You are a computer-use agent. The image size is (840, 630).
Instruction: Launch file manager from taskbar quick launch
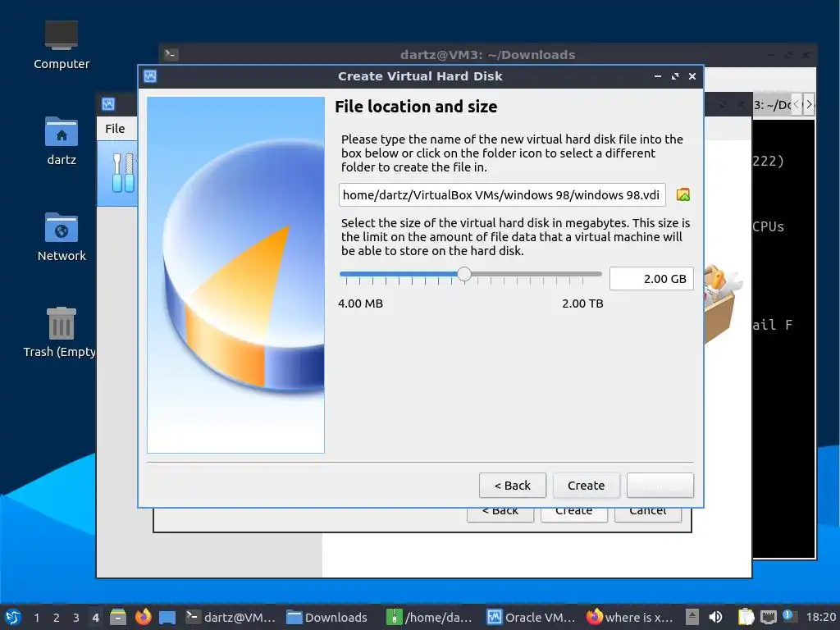coord(118,617)
